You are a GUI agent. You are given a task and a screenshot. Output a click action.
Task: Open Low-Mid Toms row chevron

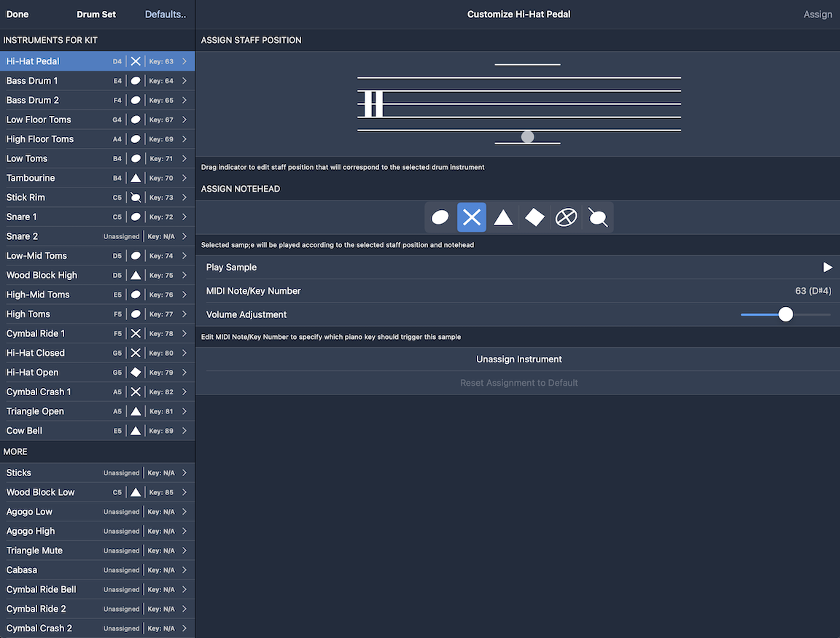(184, 256)
